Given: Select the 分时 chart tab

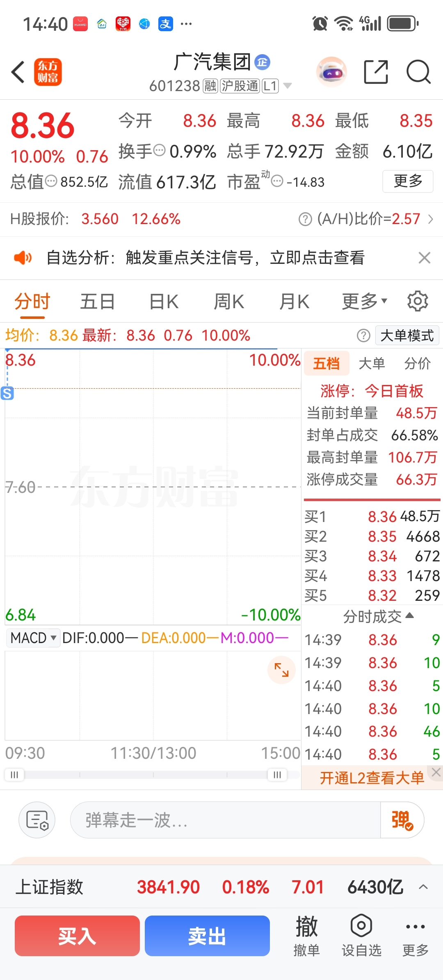Looking at the screenshot, I should pos(32,302).
